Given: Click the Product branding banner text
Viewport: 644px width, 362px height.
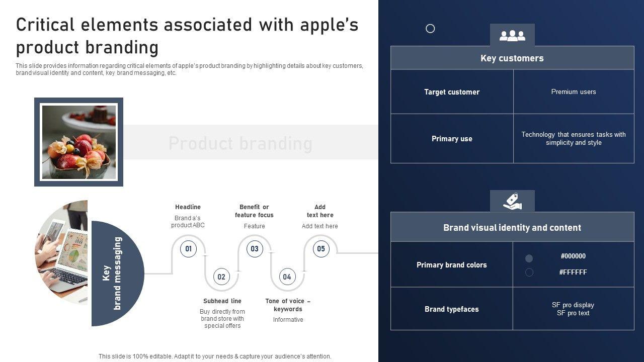Looking at the screenshot, I should pos(240,143).
